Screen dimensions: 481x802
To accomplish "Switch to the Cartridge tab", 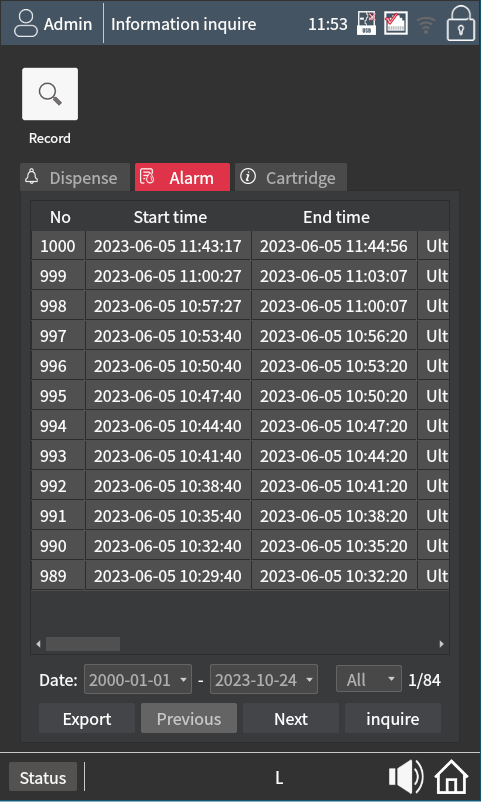I will pyautogui.click(x=291, y=177).
